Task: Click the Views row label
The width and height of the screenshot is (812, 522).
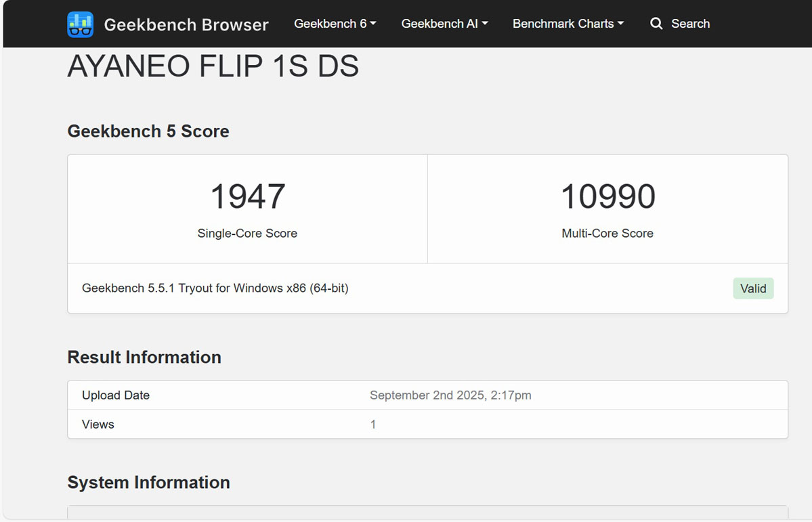Action: (x=98, y=425)
